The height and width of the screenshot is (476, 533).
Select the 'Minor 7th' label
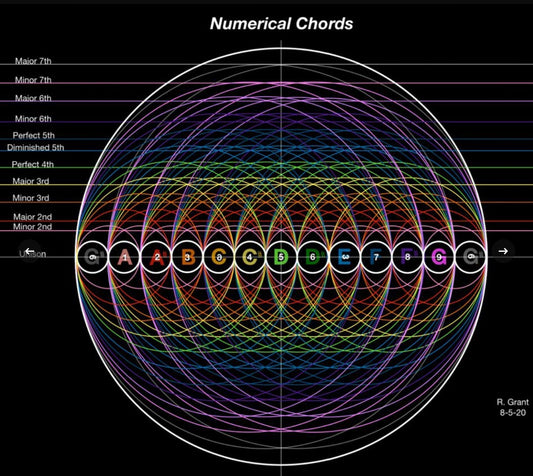tap(33, 80)
